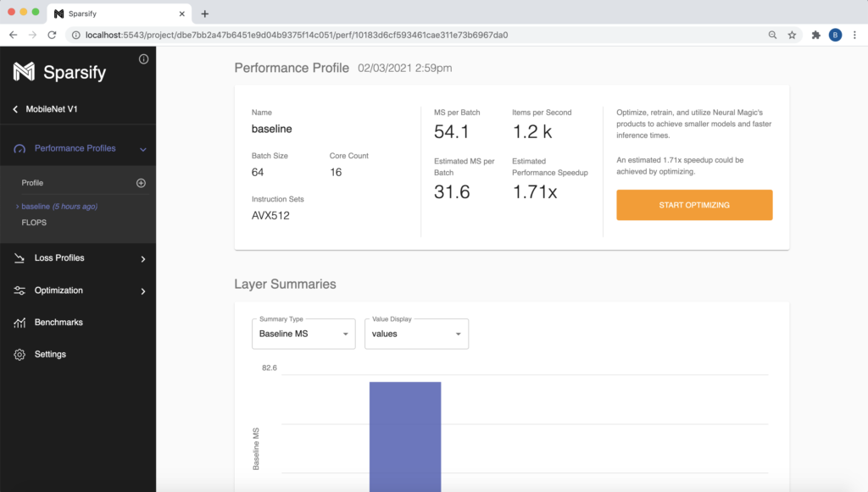Screen dimensions: 868x492
Task: Click the baseline name value
Action: tap(272, 129)
